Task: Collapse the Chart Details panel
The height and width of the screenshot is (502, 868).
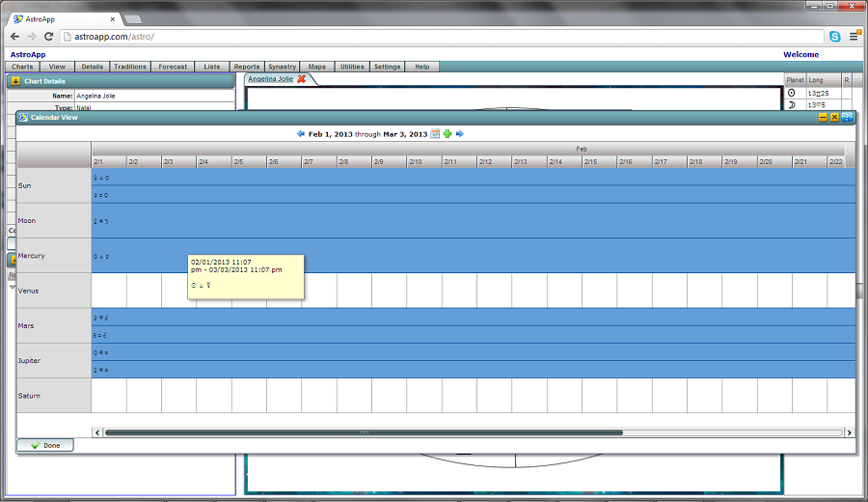Action: pos(16,81)
